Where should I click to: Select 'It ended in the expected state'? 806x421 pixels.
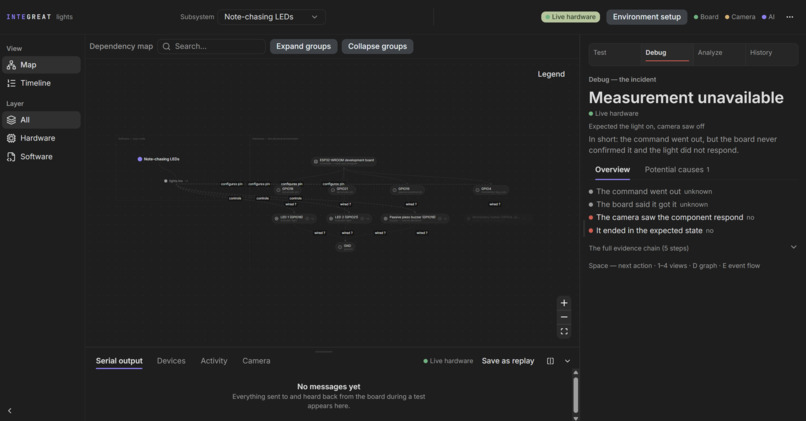pyautogui.click(x=651, y=231)
